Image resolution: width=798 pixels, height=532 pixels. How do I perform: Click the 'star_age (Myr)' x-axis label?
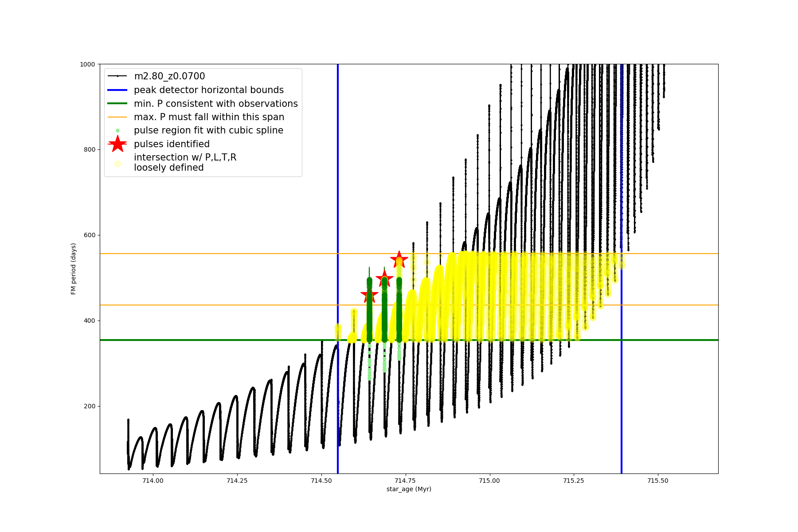(x=409, y=489)
